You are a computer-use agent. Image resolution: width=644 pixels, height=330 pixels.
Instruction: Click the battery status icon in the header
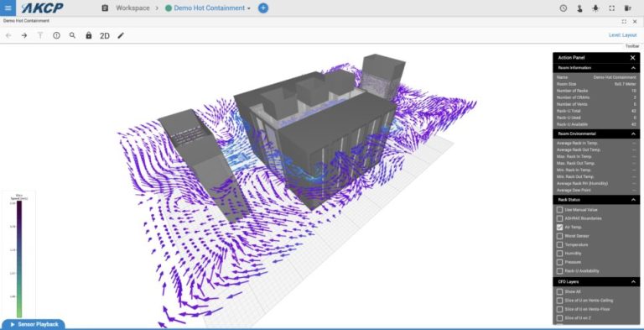coord(627,8)
